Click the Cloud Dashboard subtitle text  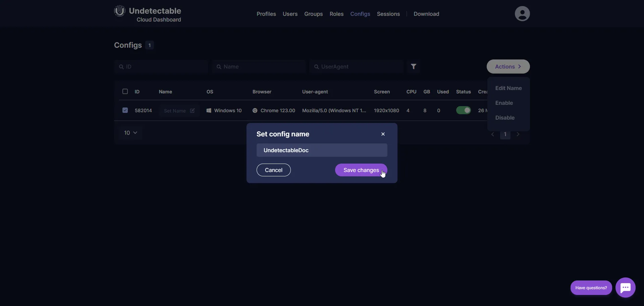click(x=159, y=19)
